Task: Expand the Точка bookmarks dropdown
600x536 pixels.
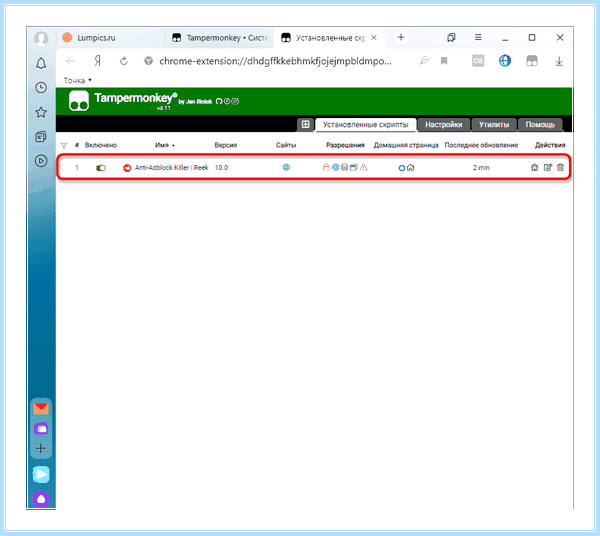Action: point(78,80)
